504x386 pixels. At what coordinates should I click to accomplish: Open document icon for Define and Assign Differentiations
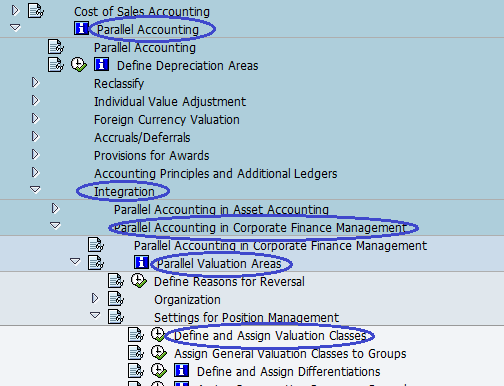coord(136,371)
